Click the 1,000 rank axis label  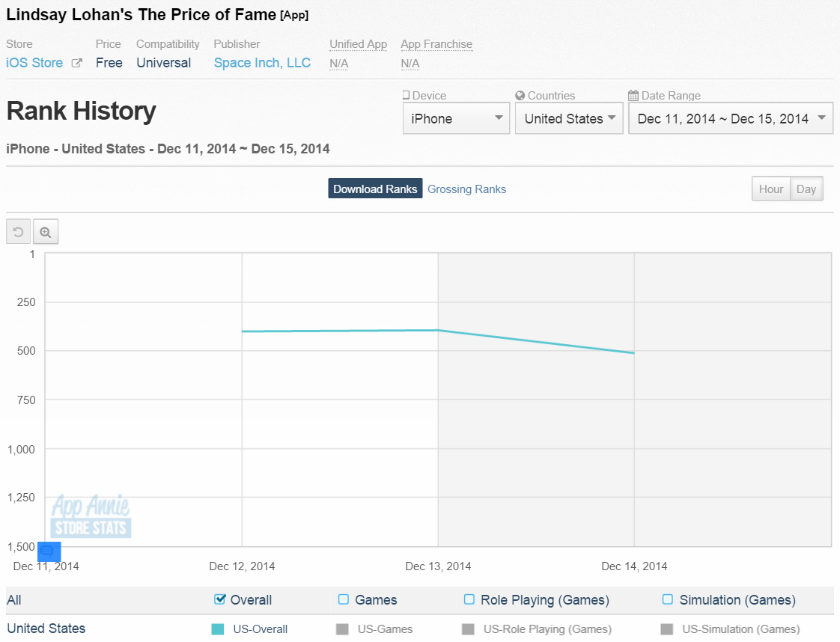[21, 449]
